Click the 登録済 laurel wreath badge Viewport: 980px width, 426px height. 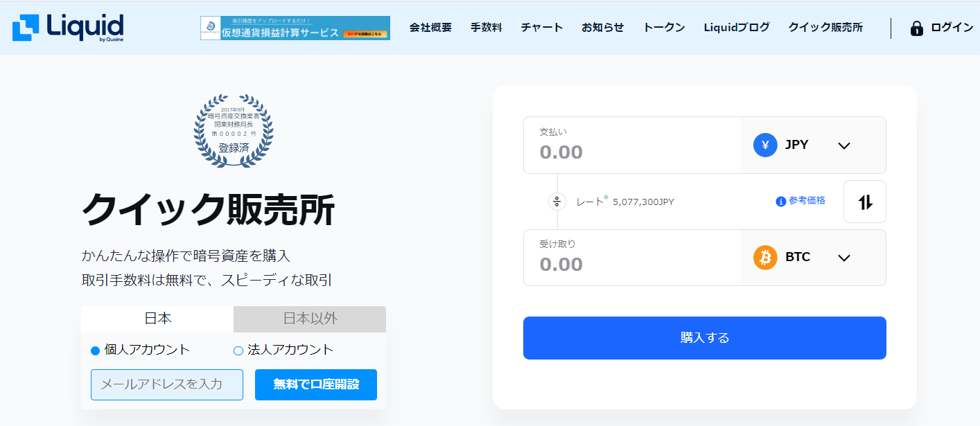point(234,130)
